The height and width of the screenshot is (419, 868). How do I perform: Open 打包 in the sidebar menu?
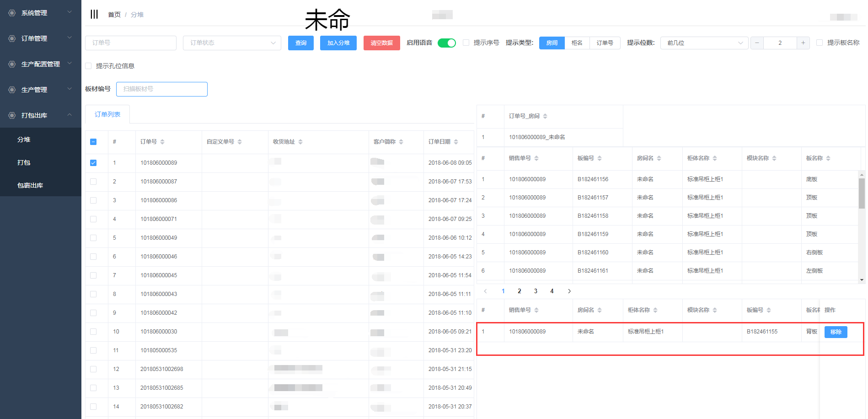(24, 162)
